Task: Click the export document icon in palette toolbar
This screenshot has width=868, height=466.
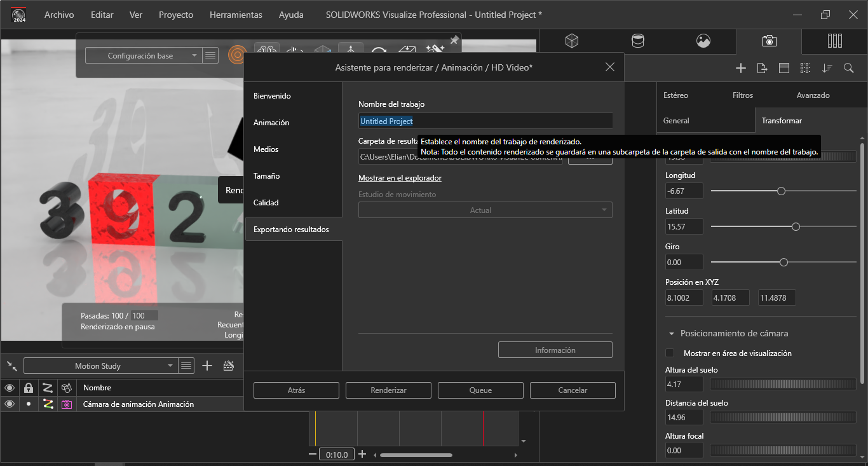Action: 763,68
